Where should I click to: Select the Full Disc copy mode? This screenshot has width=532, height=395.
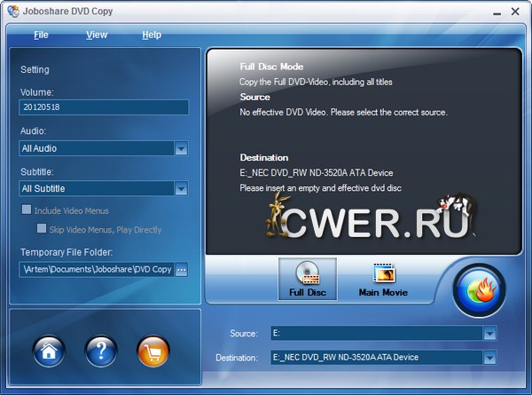(308, 279)
